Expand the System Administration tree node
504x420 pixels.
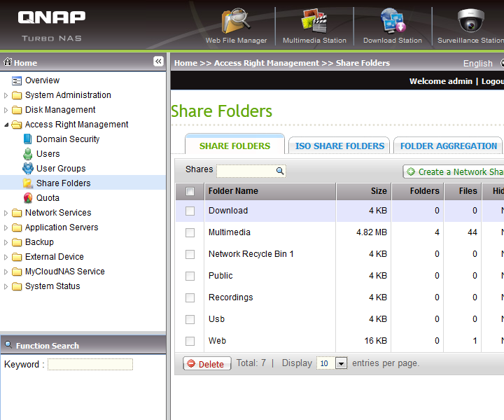(6, 95)
